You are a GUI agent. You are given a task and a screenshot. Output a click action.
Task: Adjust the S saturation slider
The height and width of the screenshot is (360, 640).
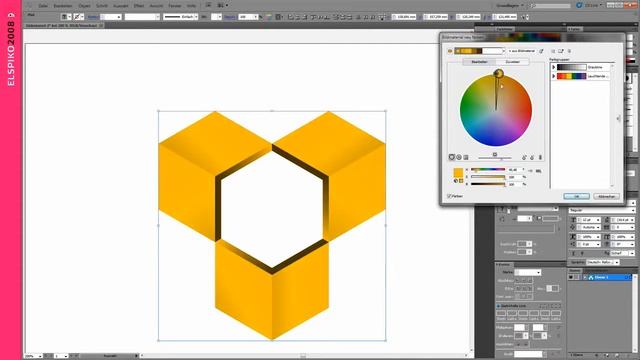coord(488,177)
